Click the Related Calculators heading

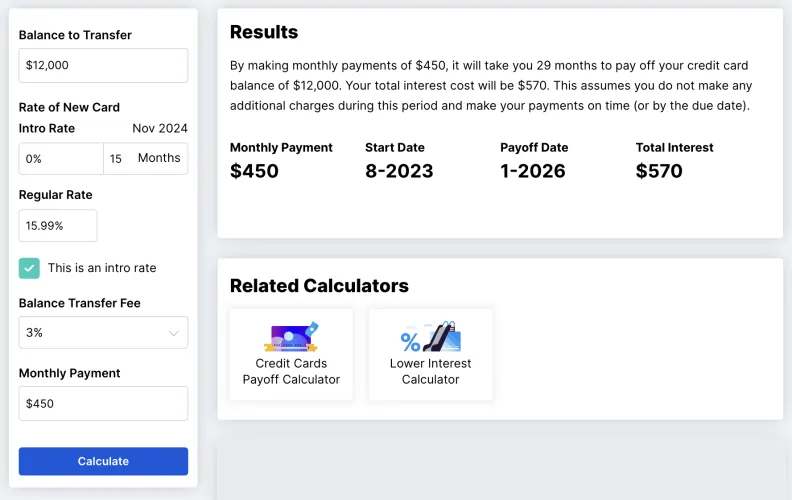tap(319, 286)
